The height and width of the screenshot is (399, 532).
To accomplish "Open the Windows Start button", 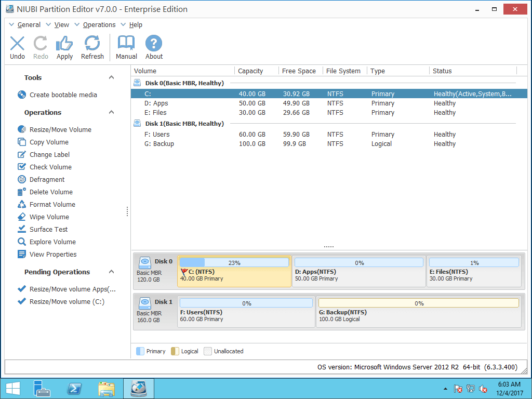I will (13, 389).
